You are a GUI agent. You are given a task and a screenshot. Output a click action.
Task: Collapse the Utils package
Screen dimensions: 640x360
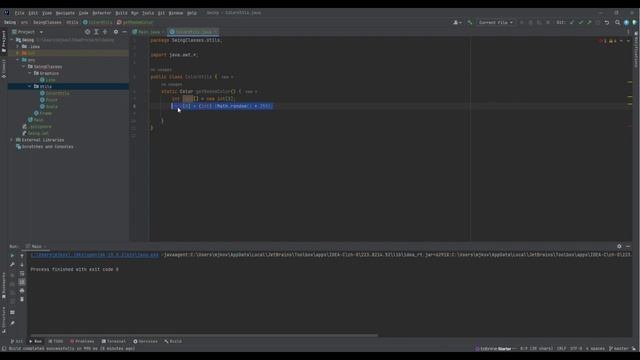29,87
